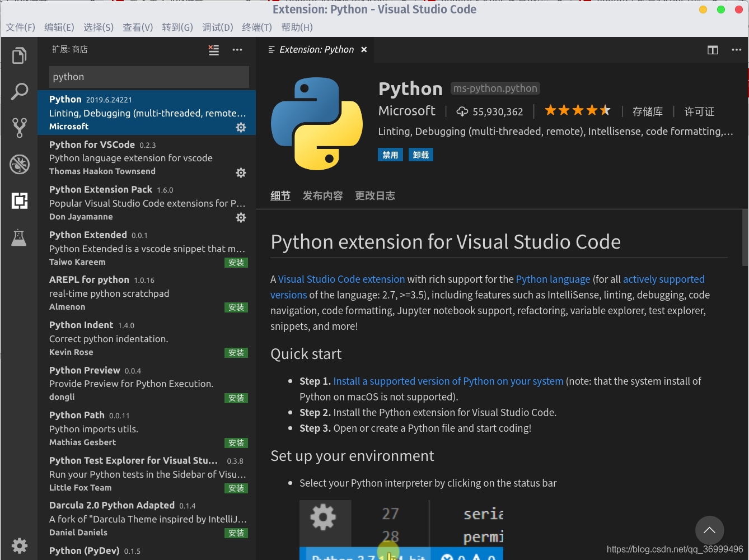Click the 禁用 disable button
The height and width of the screenshot is (560, 749).
point(390,155)
